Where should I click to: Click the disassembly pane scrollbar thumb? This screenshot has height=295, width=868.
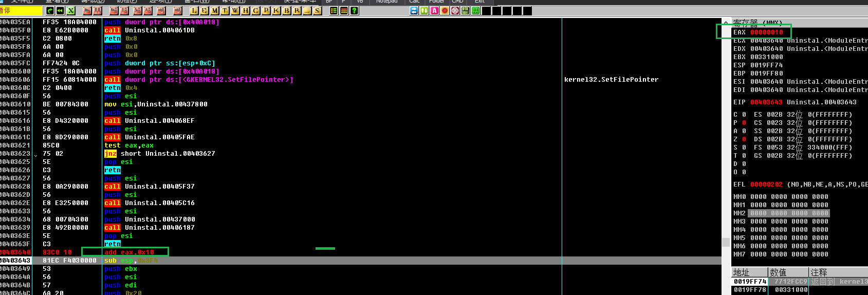coord(726,242)
